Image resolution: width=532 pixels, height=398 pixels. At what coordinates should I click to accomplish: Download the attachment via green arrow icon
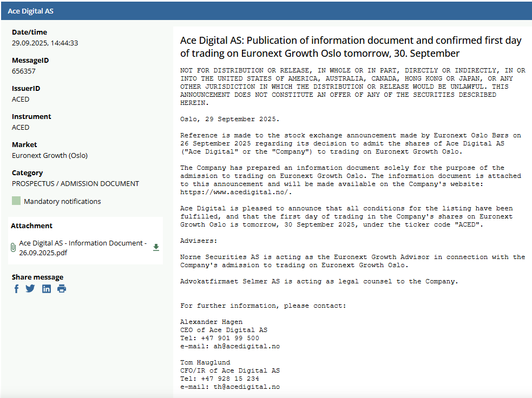tap(156, 248)
